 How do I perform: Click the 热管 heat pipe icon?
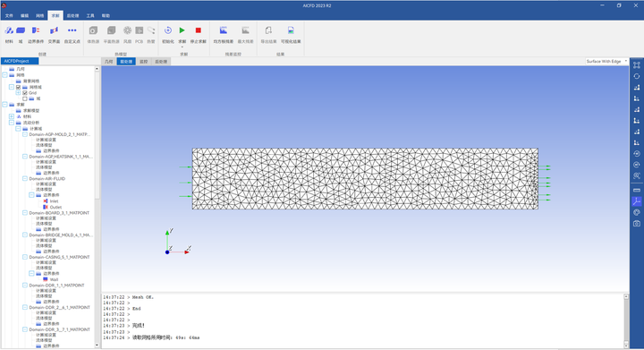(x=151, y=30)
